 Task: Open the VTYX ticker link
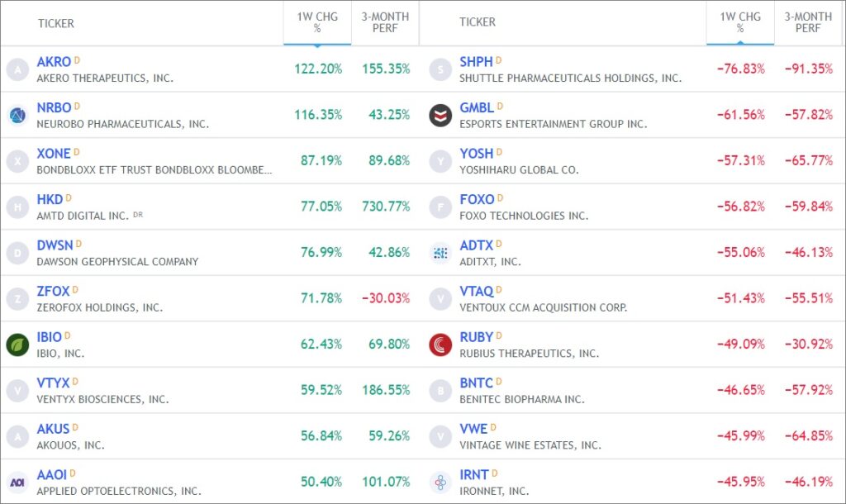coord(53,383)
